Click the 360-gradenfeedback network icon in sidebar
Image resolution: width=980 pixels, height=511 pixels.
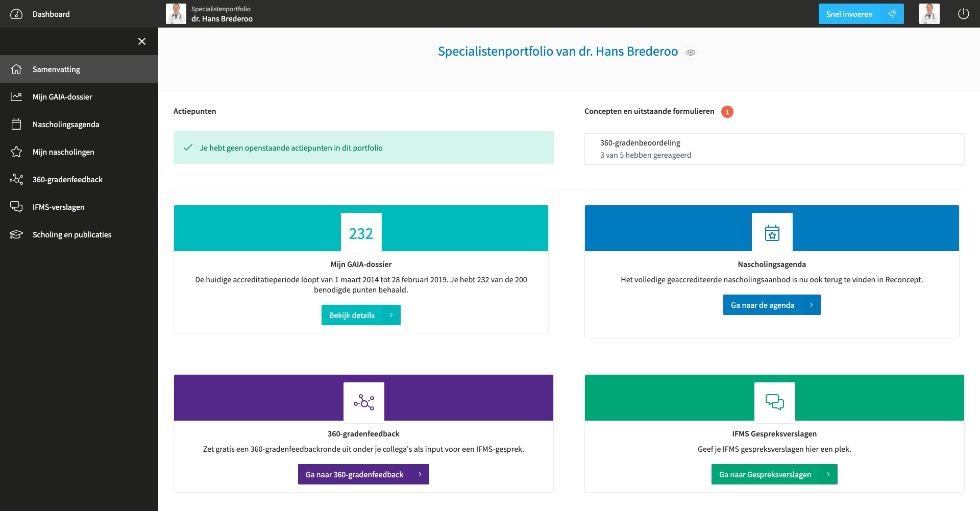pos(16,179)
